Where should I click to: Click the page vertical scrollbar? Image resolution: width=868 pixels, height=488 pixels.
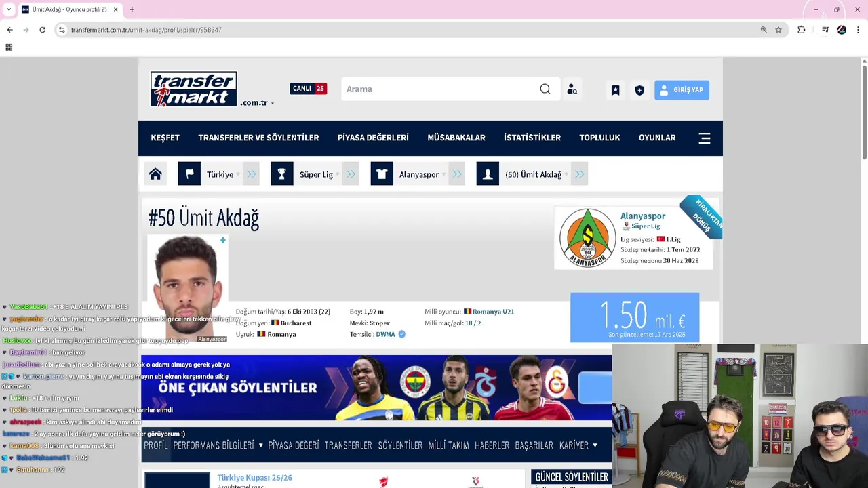coord(864,112)
